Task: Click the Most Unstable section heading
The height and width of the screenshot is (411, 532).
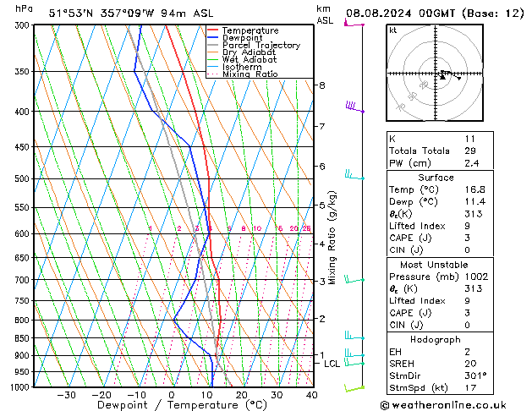Action: click(437, 265)
